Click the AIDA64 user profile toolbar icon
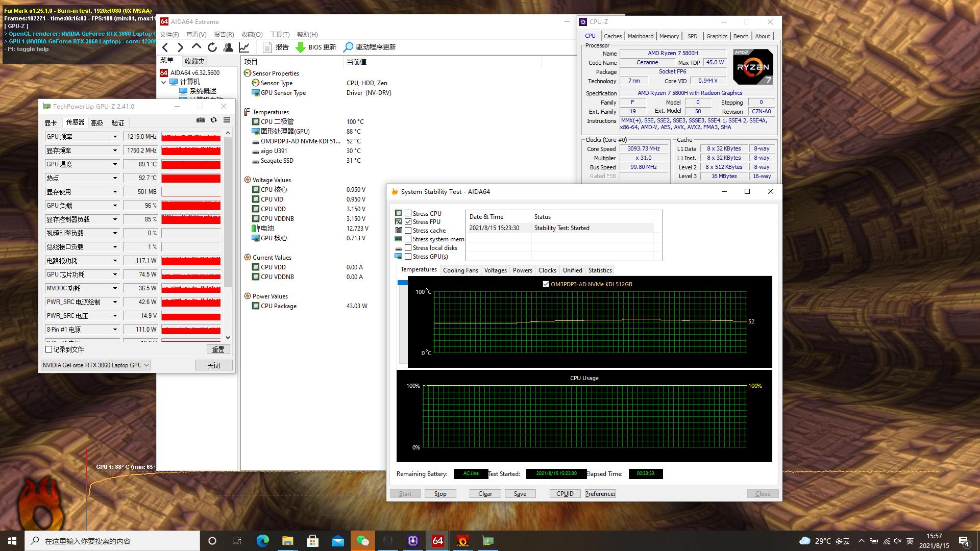This screenshot has height=551, width=980. [228, 47]
